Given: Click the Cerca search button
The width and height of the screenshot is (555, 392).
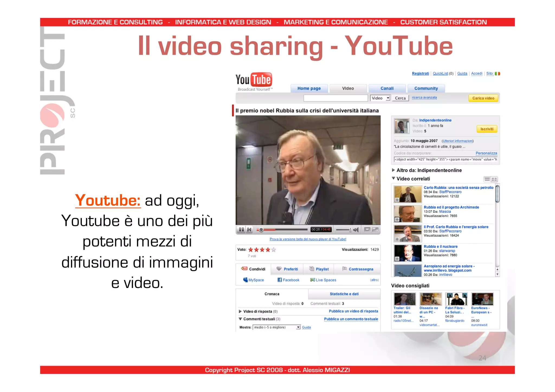Looking at the screenshot, I should coord(400,98).
